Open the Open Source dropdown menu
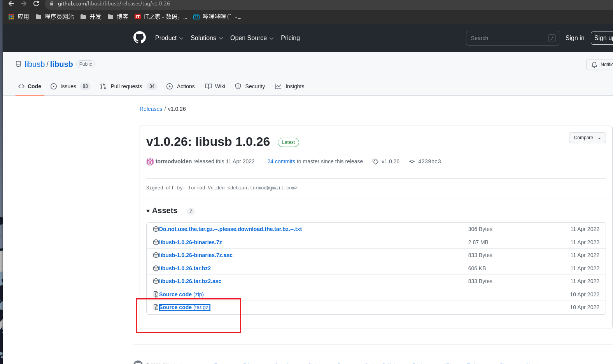613x364 pixels. click(252, 38)
